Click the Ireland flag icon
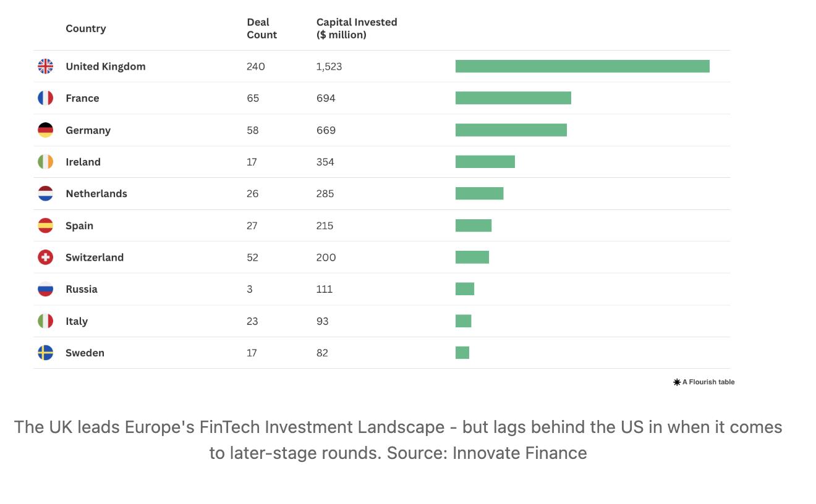Screen dimensions: 816x504 point(45,162)
